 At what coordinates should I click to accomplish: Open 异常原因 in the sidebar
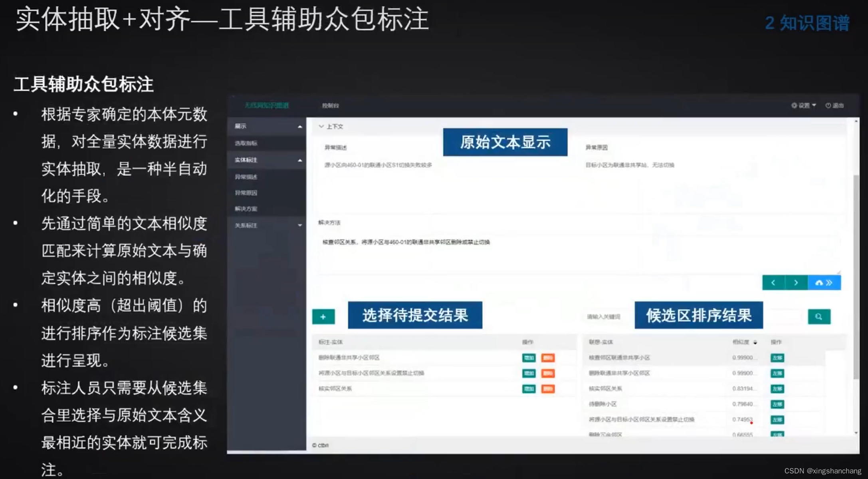click(246, 193)
